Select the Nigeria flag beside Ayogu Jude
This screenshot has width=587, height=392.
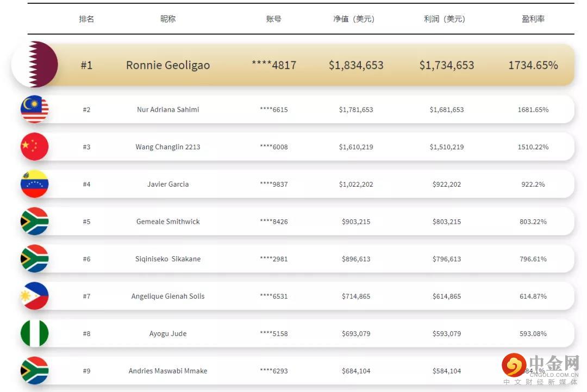[x=34, y=334]
